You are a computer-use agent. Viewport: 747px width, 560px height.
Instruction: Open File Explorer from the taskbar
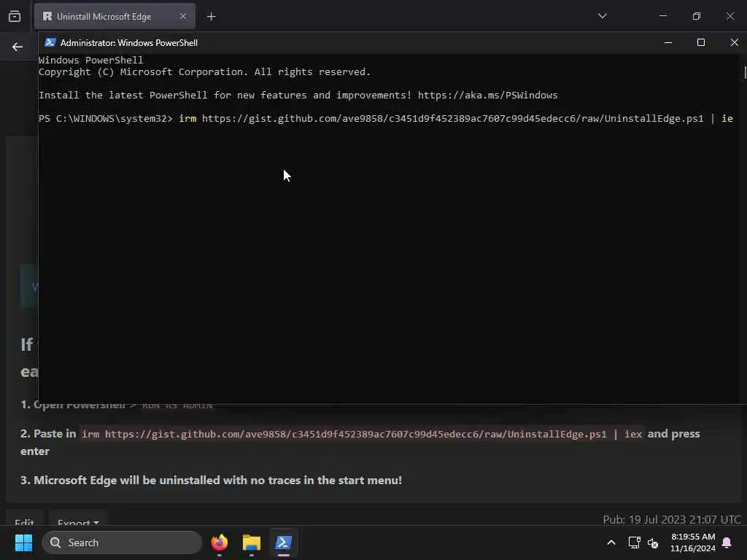pyautogui.click(x=251, y=542)
